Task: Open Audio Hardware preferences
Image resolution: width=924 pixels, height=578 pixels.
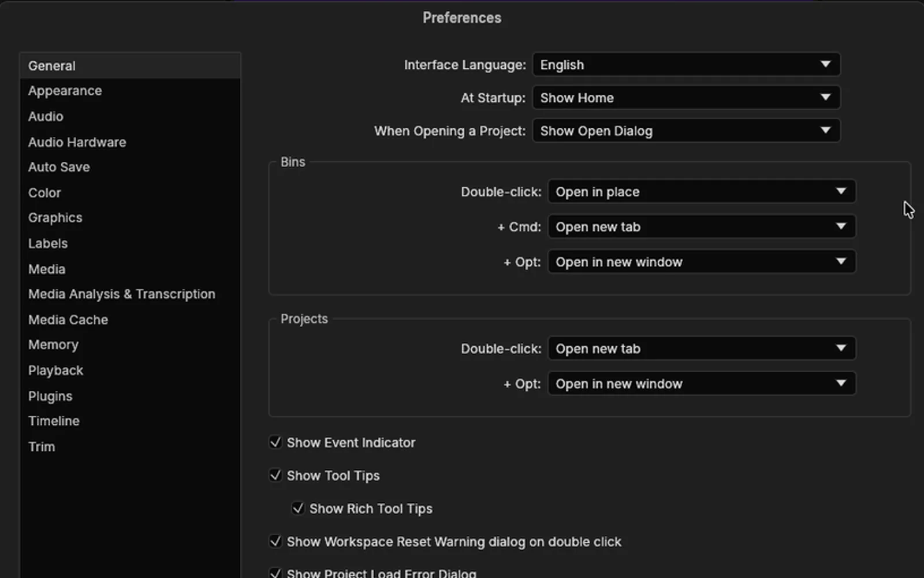Action: point(130,142)
